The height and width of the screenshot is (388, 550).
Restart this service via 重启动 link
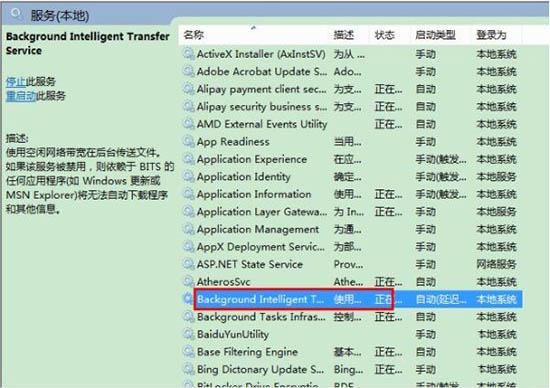(21, 96)
